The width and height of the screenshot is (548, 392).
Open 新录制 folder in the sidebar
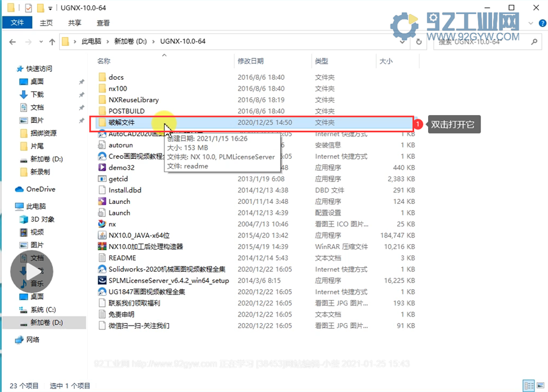tap(40, 172)
